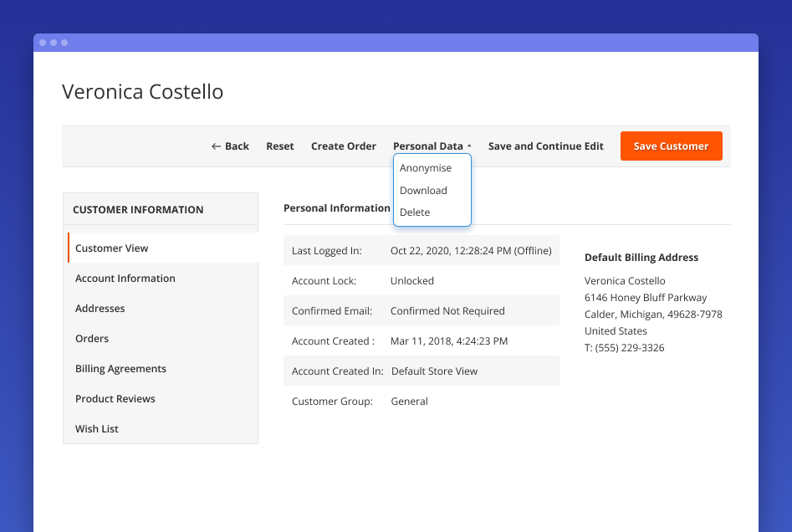Select Delete in the Personal Data menu

click(415, 212)
